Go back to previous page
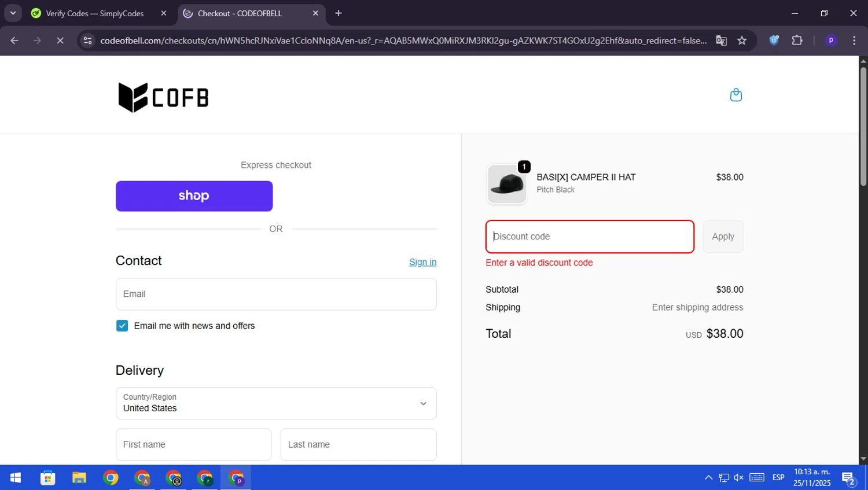The image size is (868, 490). pyautogui.click(x=14, y=40)
